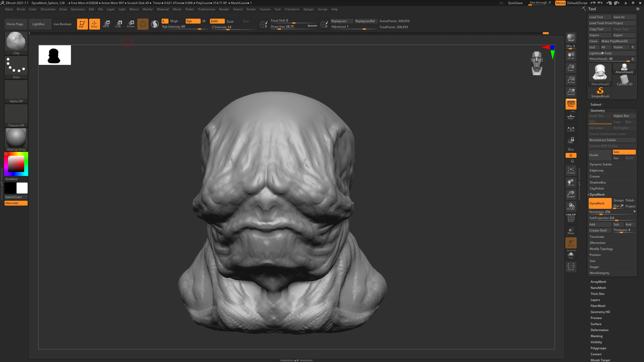Click the BPR render icon
Screen dimensions: 644x362
(x=571, y=38)
